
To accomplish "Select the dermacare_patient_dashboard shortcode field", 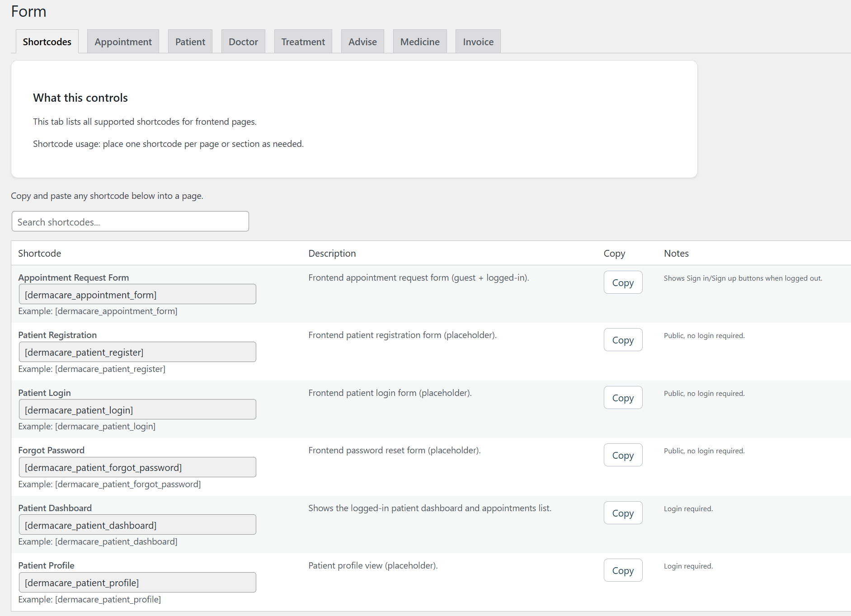I will coord(137,525).
